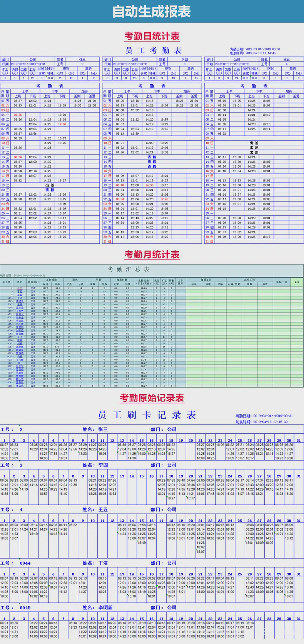Select 出差 on day 10 of 王五's card

pyautogui.click(x=254, y=143)
